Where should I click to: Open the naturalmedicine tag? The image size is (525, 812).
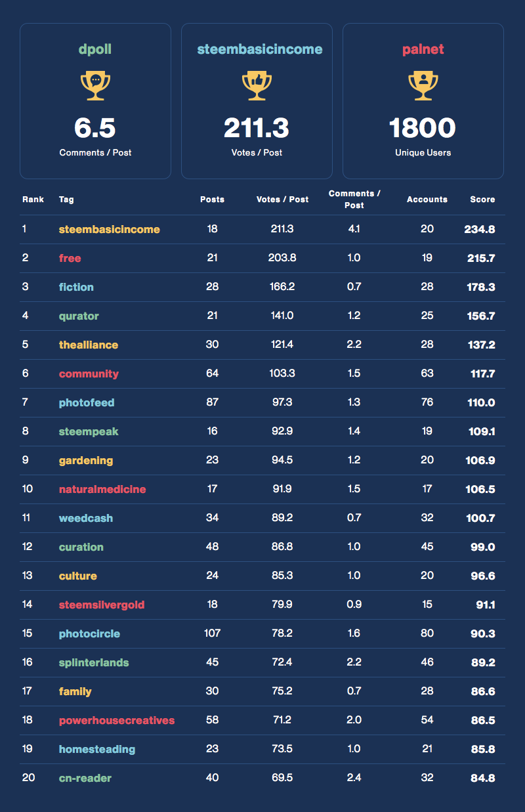click(x=102, y=489)
